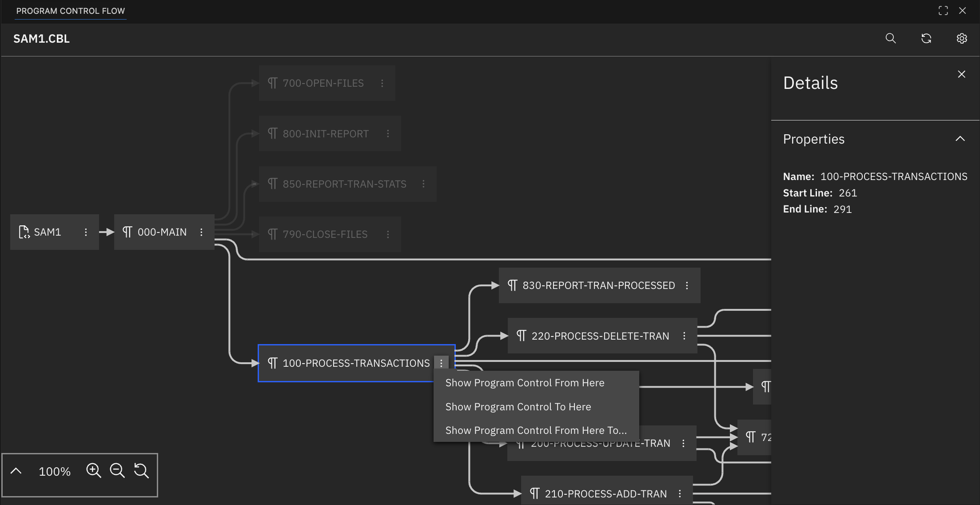This screenshot has width=980, height=505.
Task: Choose "Show Program Control From Here To..."
Action: 535,430
